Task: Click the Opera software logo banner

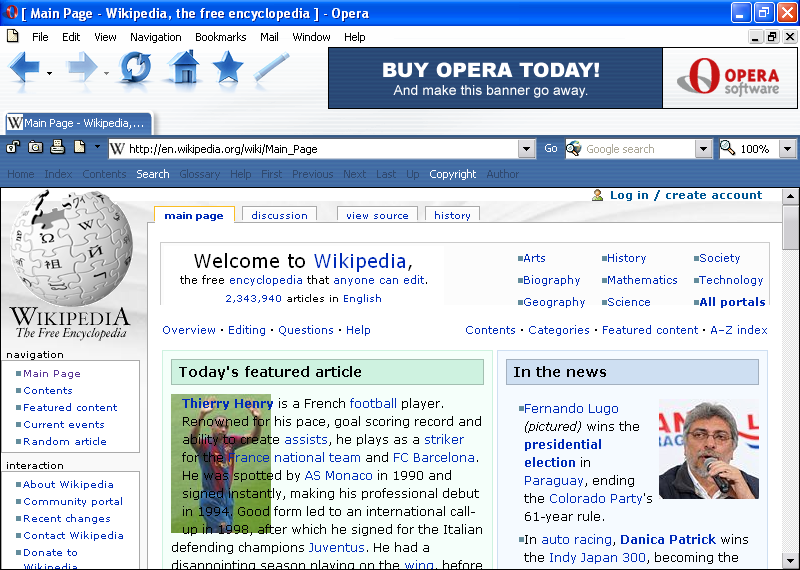Action: pos(730,78)
